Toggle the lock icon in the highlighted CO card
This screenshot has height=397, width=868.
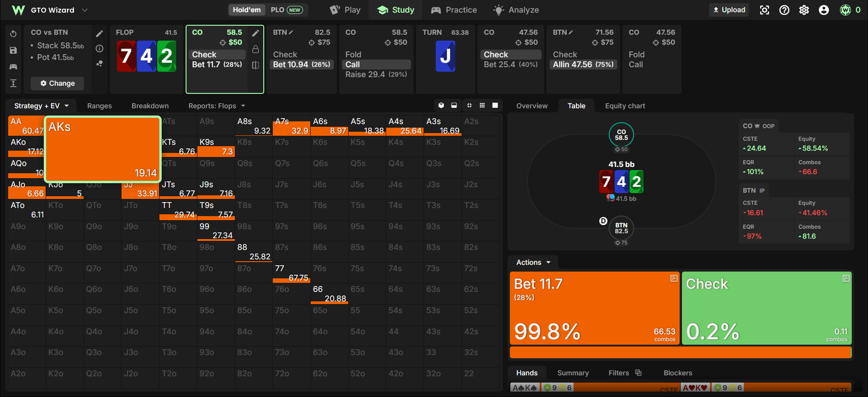(256, 49)
